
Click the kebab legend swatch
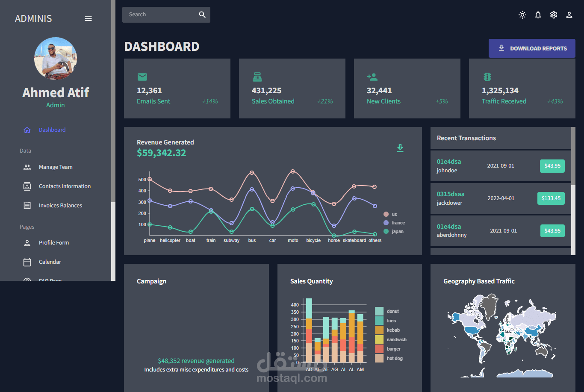pyautogui.click(x=379, y=330)
